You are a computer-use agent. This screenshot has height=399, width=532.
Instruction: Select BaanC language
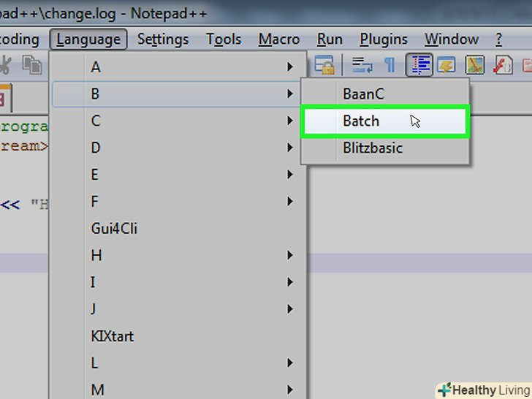tap(385, 94)
